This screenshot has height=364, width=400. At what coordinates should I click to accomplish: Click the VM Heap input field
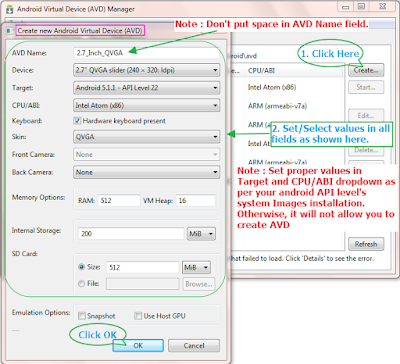pyautogui.click(x=196, y=201)
